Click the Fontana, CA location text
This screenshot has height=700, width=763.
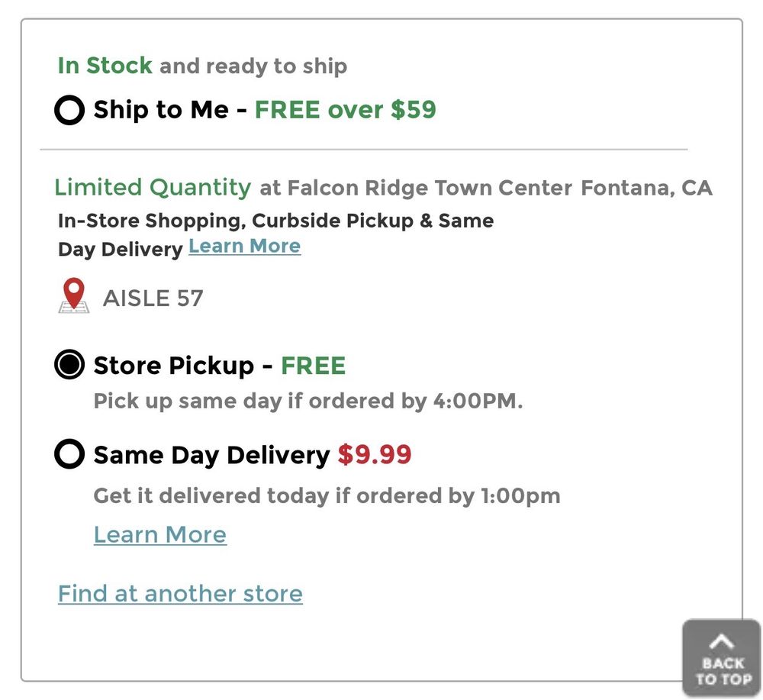pyautogui.click(x=646, y=188)
